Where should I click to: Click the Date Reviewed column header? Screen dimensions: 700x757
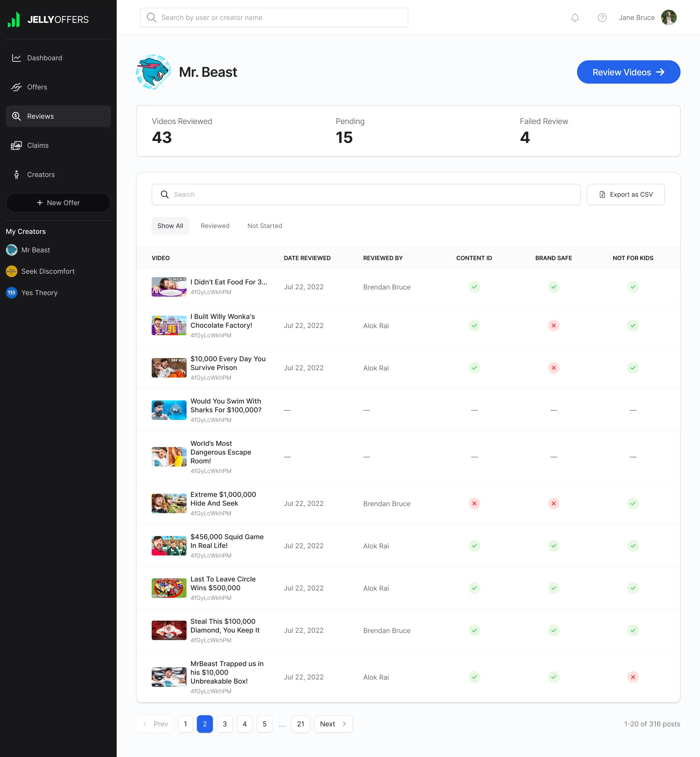pyautogui.click(x=307, y=258)
